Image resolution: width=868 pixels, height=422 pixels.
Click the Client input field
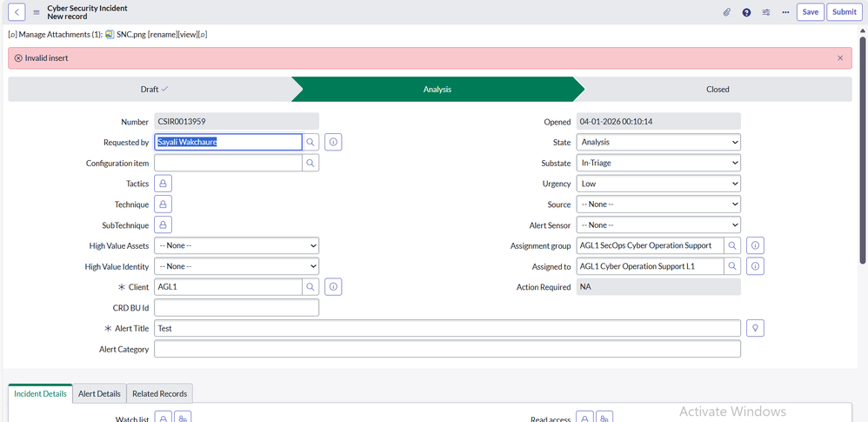pyautogui.click(x=228, y=287)
